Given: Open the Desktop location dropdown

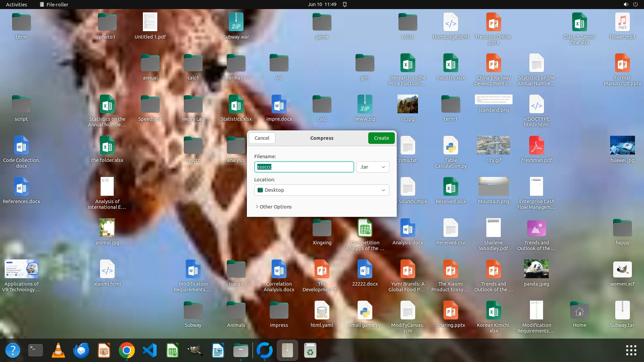Looking at the screenshot, I should click(321, 190).
